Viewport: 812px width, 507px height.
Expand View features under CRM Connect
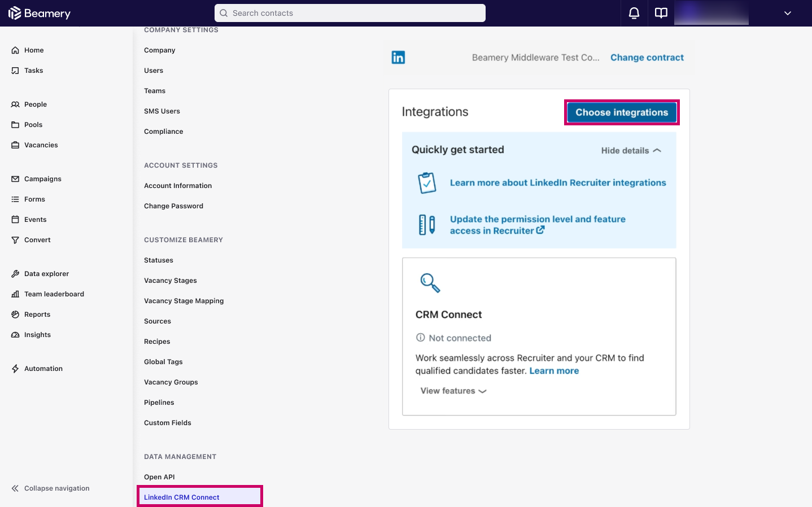(453, 391)
